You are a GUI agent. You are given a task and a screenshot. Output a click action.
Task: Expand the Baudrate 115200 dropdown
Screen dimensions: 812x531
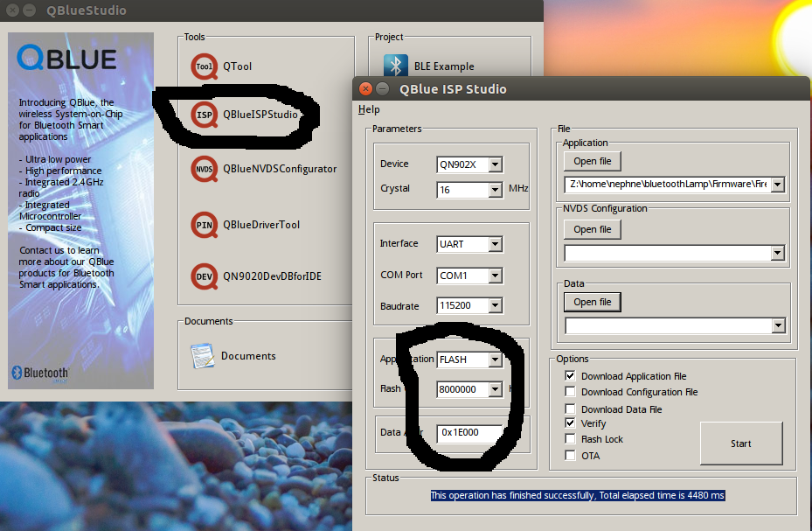tap(495, 305)
